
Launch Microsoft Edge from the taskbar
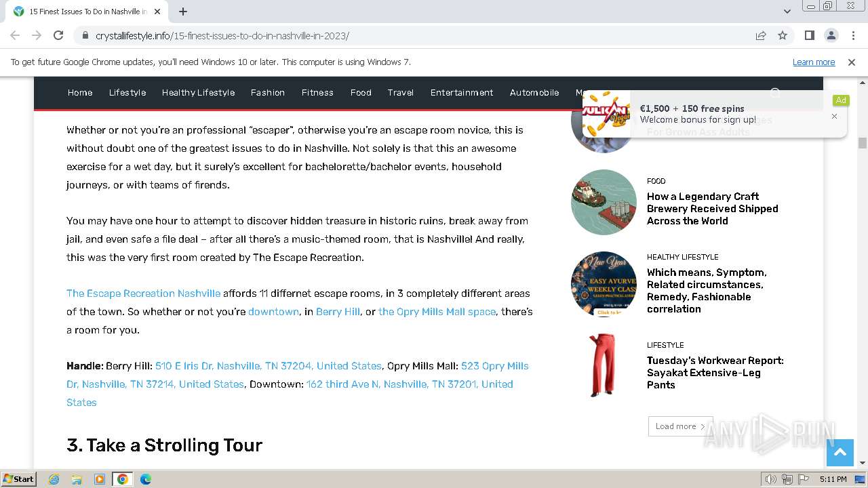(146, 479)
